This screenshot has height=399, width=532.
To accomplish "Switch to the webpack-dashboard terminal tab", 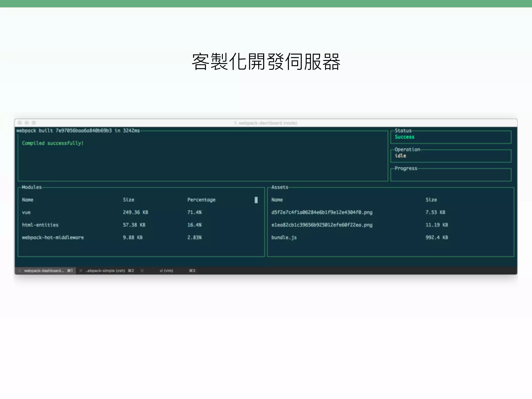I will [44, 271].
